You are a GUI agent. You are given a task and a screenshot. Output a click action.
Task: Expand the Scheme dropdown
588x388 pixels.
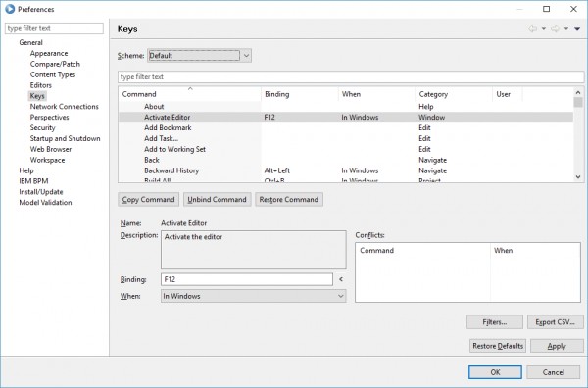click(199, 56)
